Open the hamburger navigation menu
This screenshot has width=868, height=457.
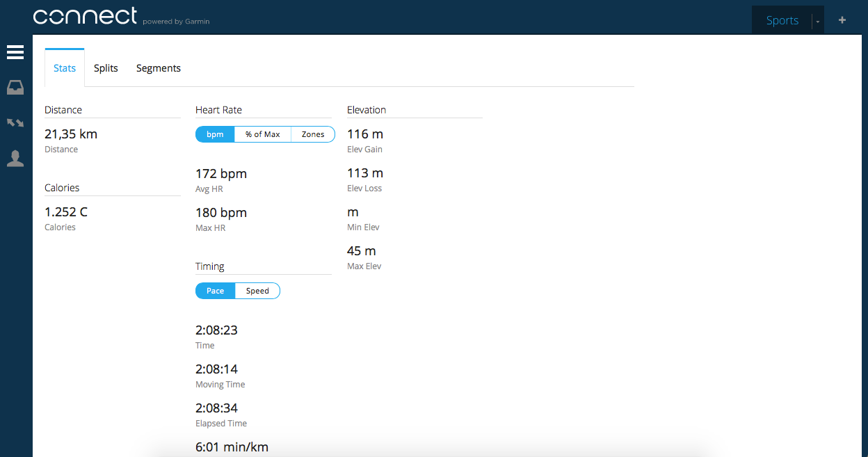click(x=15, y=53)
